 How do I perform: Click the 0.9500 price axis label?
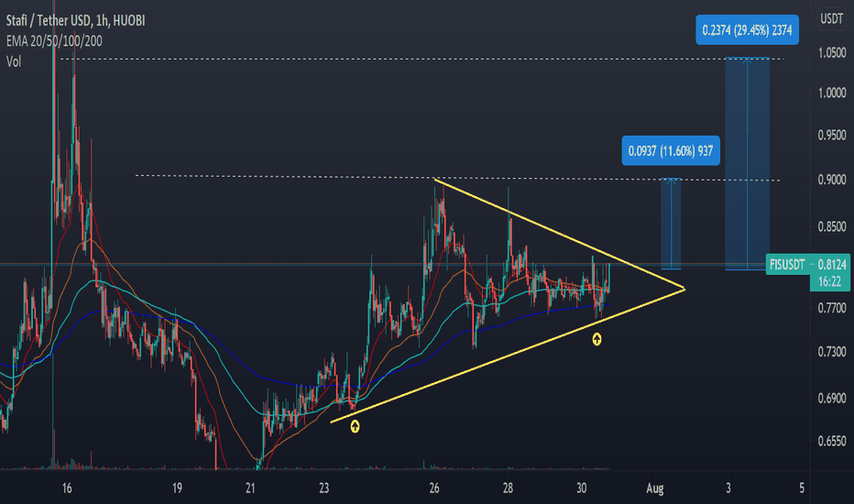(832, 135)
